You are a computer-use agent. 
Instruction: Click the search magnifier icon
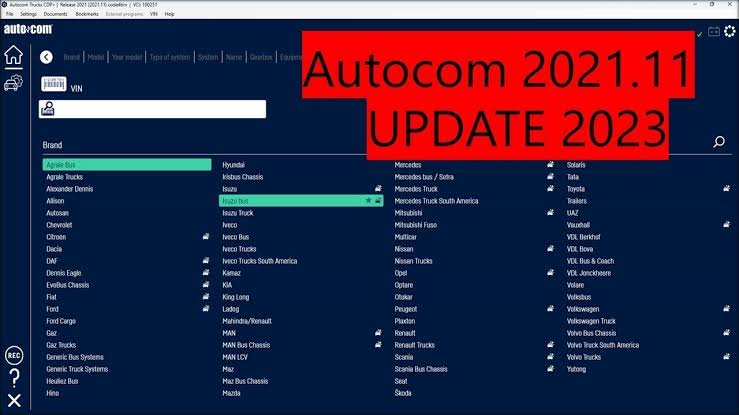pyautogui.click(x=718, y=143)
